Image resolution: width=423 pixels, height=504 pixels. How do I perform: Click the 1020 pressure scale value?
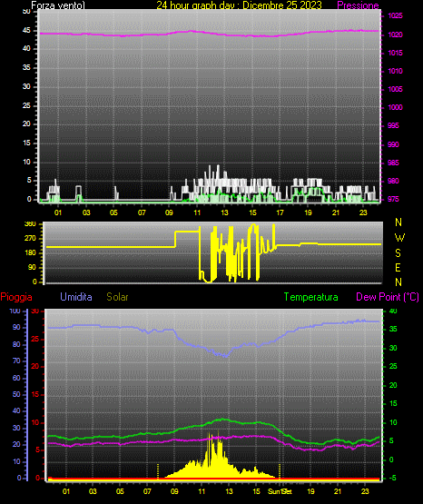tap(395, 35)
